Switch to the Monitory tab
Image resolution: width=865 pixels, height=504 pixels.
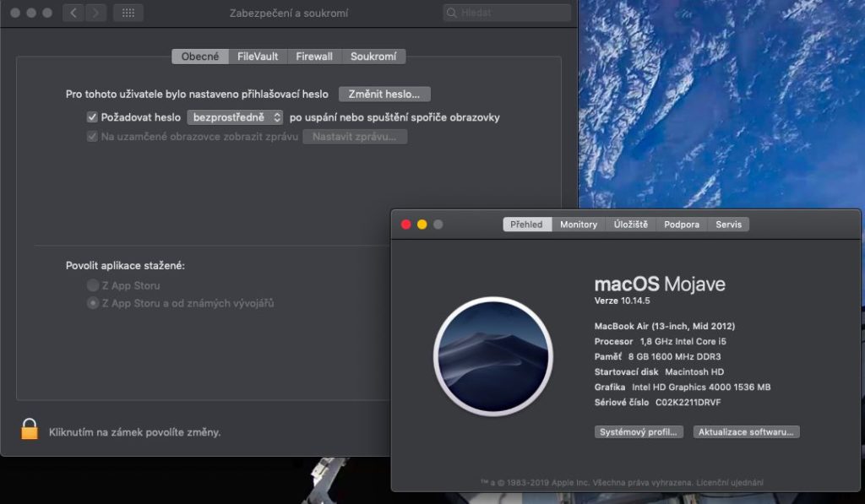[579, 225]
